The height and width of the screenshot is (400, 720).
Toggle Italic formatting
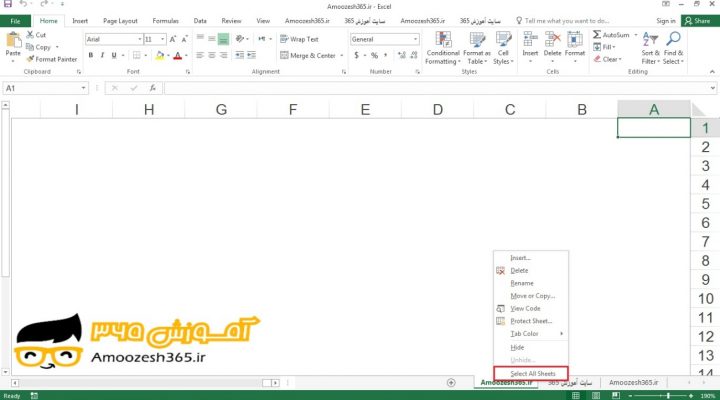[102, 56]
